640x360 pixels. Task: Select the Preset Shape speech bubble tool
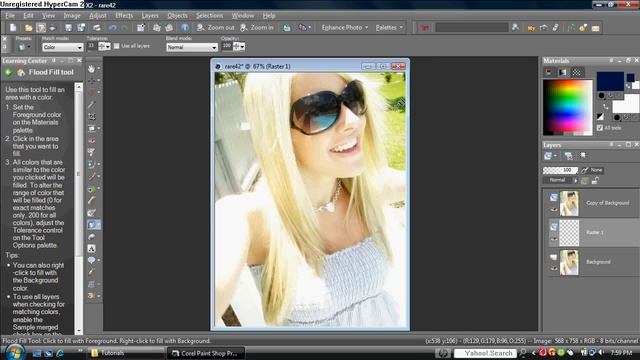91,260
